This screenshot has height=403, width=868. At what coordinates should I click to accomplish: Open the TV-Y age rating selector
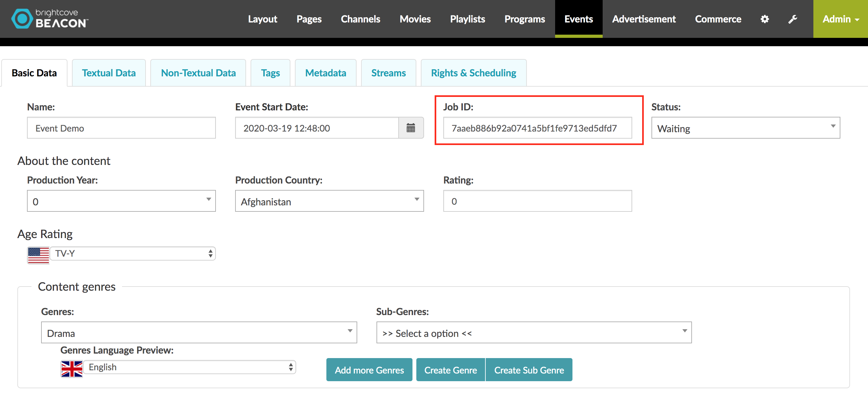tap(133, 253)
